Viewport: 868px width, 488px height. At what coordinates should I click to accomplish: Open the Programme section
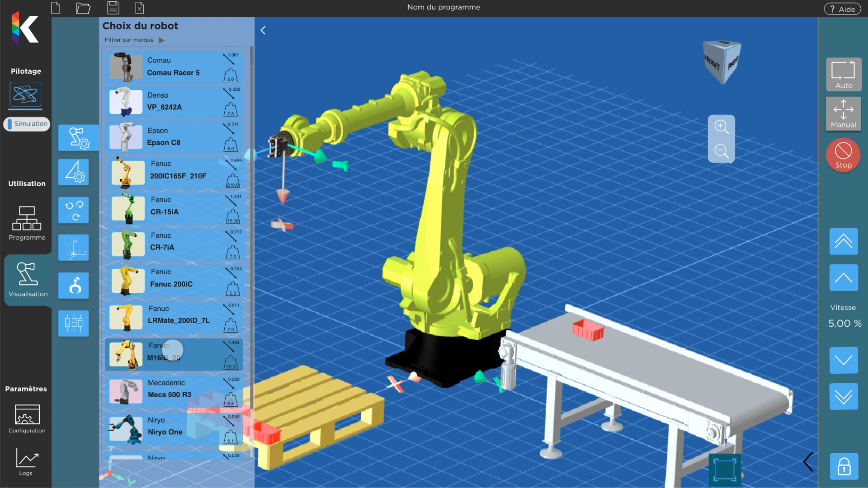click(27, 224)
